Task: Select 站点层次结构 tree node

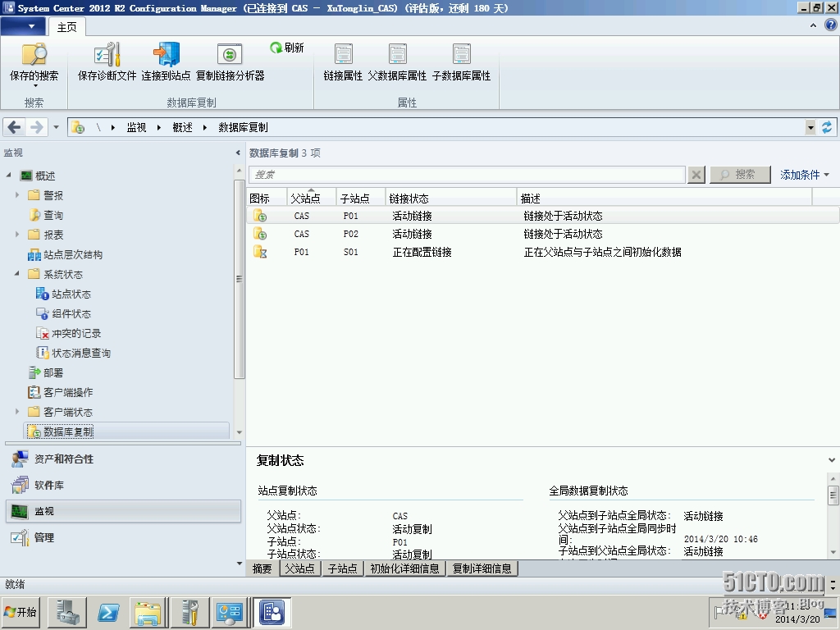Action: pos(65,255)
